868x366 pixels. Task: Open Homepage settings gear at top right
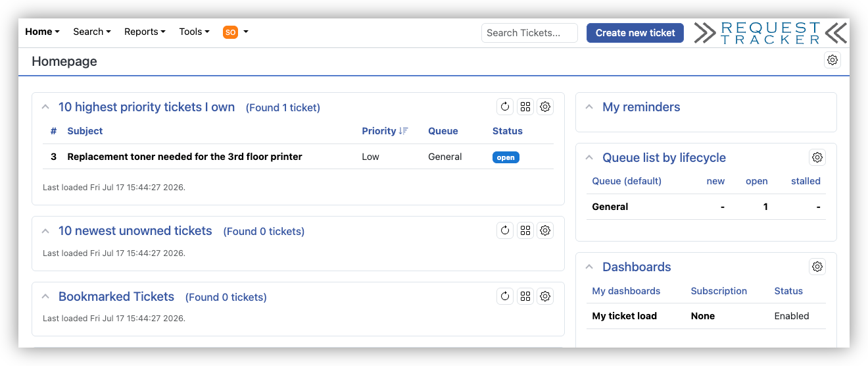[832, 60]
